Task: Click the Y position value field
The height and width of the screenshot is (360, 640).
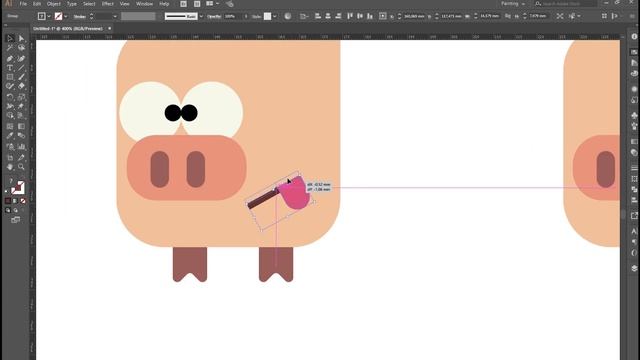Action: pyautogui.click(x=452, y=16)
